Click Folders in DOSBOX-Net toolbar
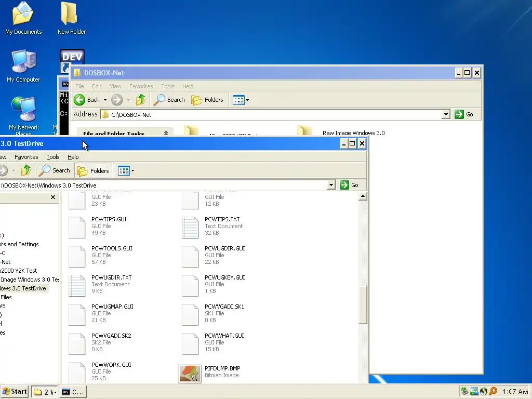Image resolution: width=532 pixels, height=399 pixels. (x=207, y=100)
